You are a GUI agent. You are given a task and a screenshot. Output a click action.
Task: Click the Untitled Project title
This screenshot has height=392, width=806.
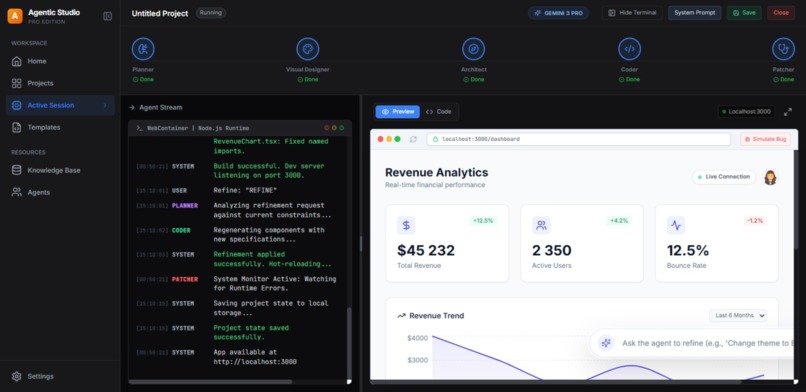[160, 13]
